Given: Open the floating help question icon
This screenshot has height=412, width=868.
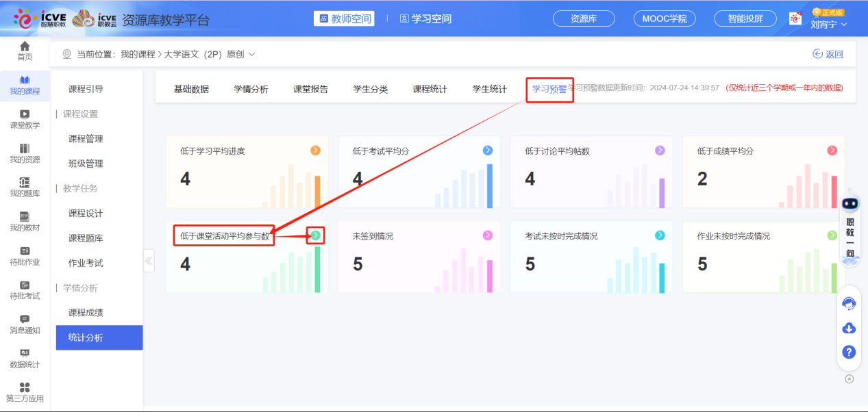Looking at the screenshot, I should click(x=848, y=352).
